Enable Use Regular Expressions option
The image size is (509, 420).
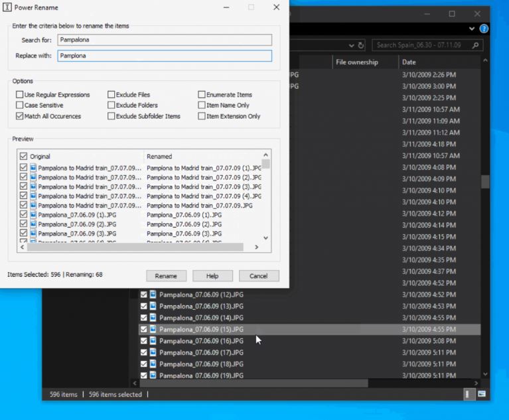point(20,94)
